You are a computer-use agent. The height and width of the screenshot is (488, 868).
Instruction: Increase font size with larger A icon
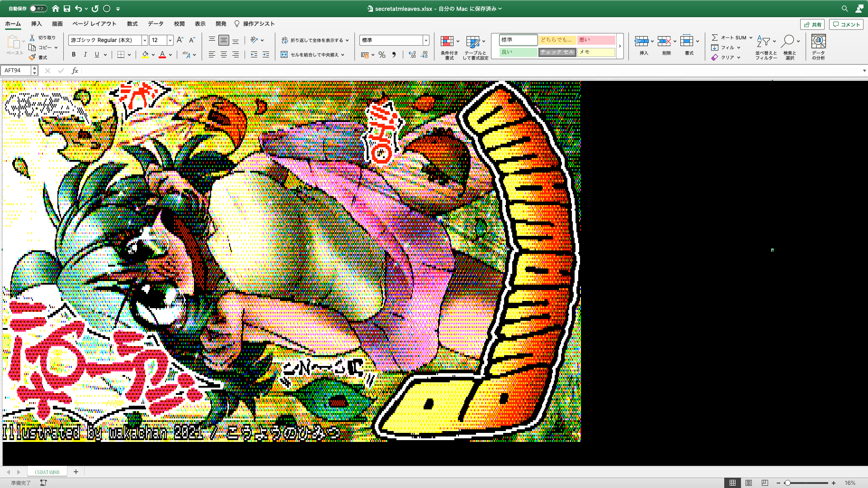click(x=180, y=40)
